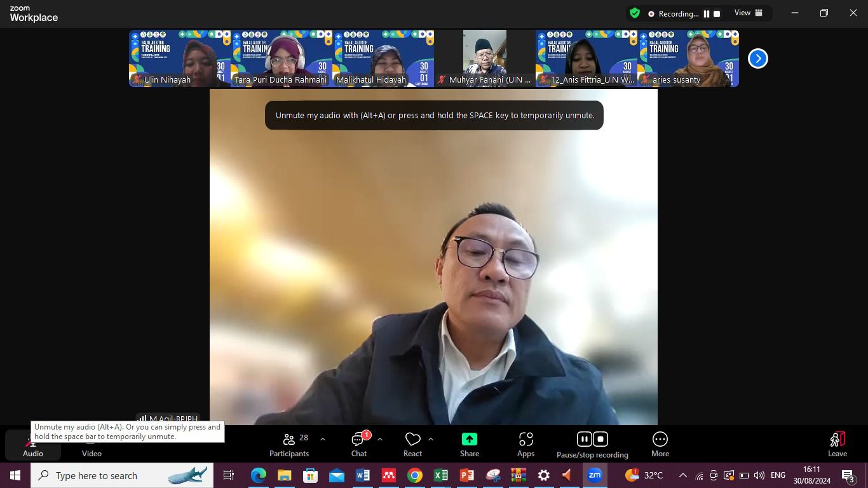Toggle the Video camera button

92,445
